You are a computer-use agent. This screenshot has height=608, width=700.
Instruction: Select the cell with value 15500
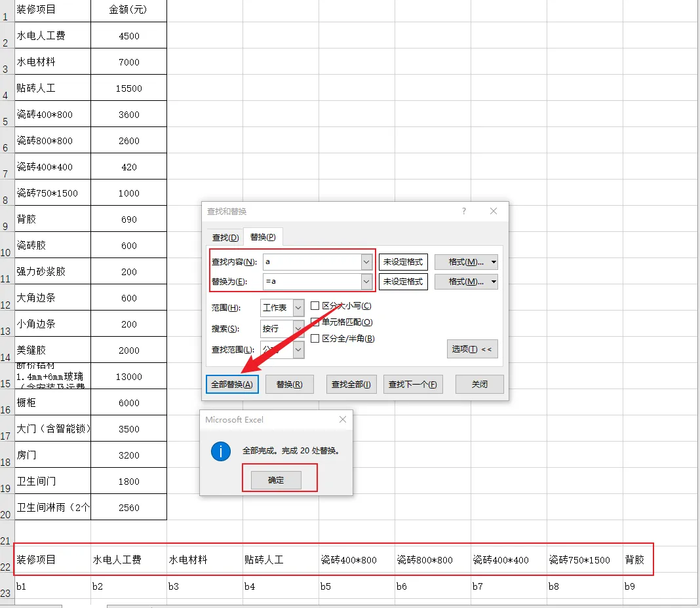pyautogui.click(x=129, y=88)
